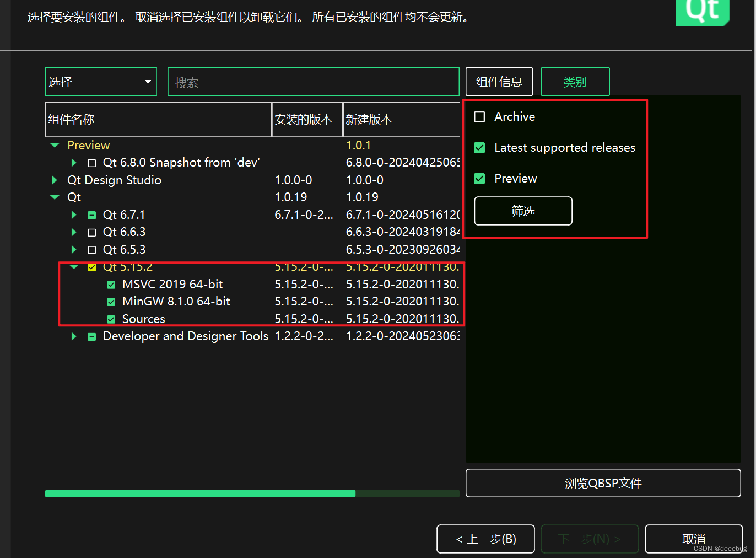Select the Qt Design Studio row label
Image resolution: width=756 pixels, height=558 pixels.
[114, 180]
